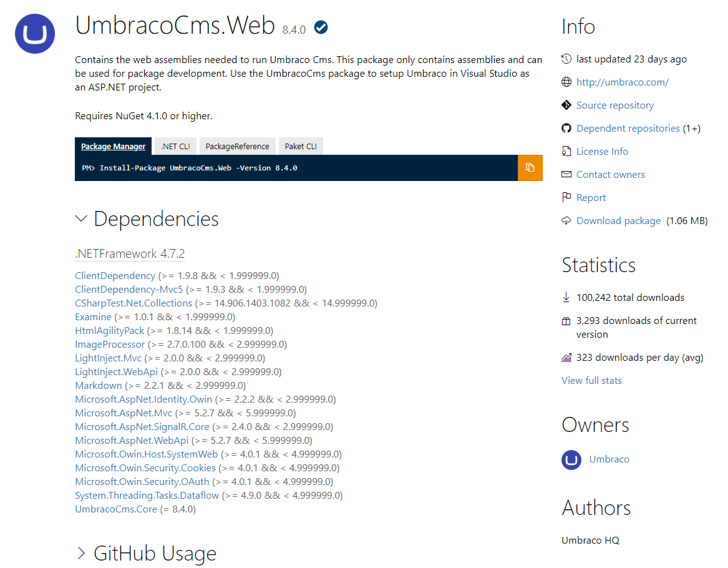Image resolution: width=728 pixels, height=568 pixels.
Task: Expand the GitHub Usage section
Action: click(81, 553)
